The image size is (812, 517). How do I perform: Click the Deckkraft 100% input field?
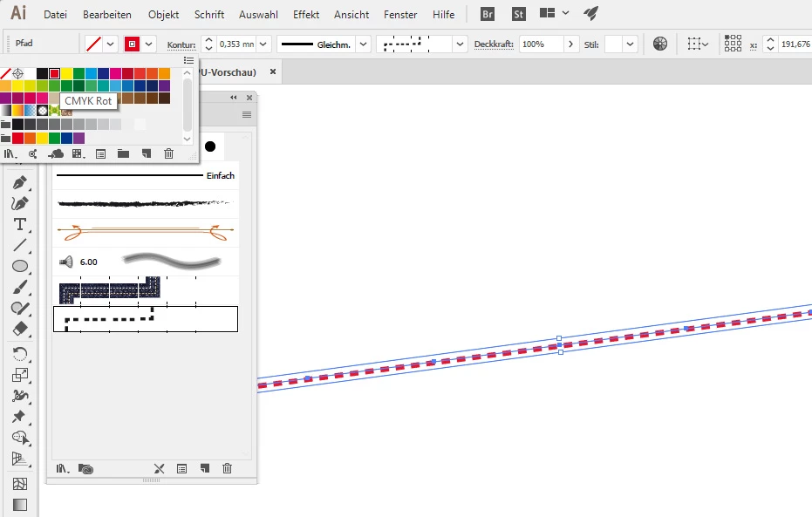pos(541,44)
